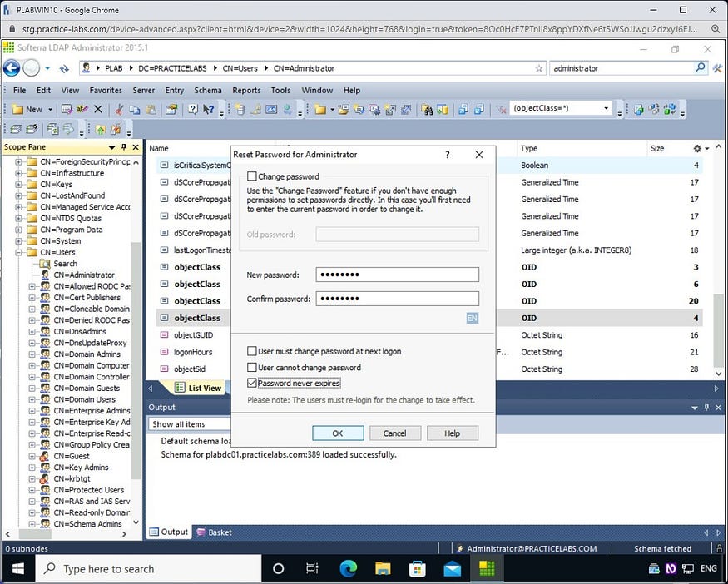Click the What's This pointer help icon
The width and height of the screenshot is (728, 584).
click(x=209, y=109)
